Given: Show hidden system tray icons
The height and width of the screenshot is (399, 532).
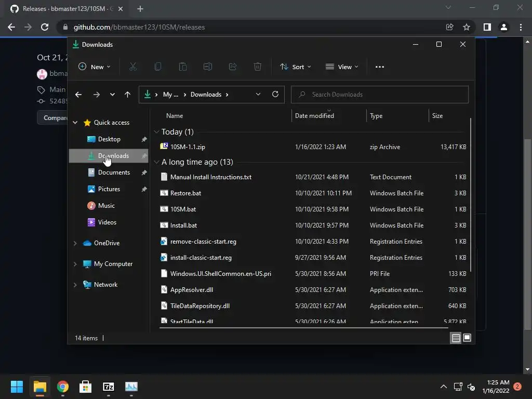Looking at the screenshot, I should 444,387.
